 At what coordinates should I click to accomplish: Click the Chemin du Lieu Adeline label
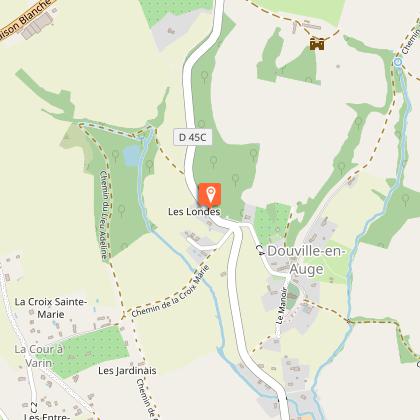103,215
